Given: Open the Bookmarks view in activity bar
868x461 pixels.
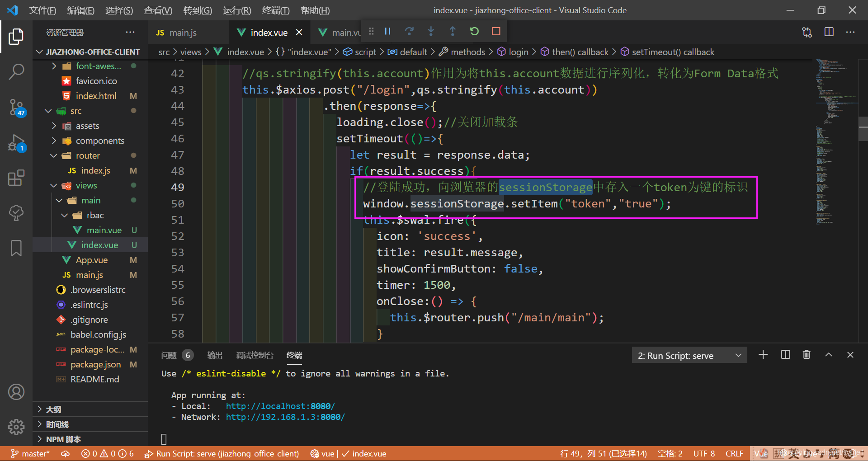Looking at the screenshot, I should pos(16,248).
